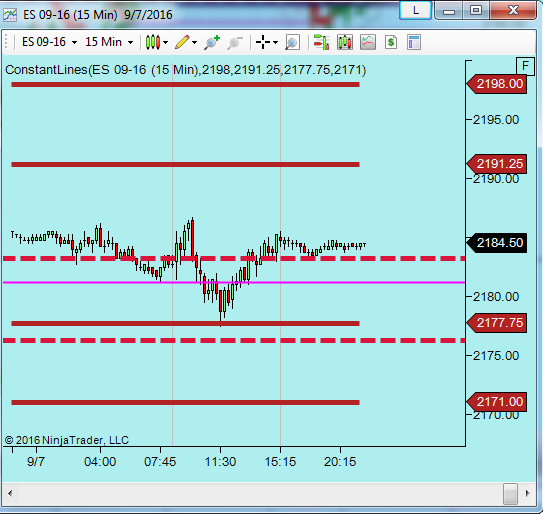Image resolution: width=543 pixels, height=514 pixels.
Task: Click the horizontal scrollbar thumb
Action: point(510,493)
